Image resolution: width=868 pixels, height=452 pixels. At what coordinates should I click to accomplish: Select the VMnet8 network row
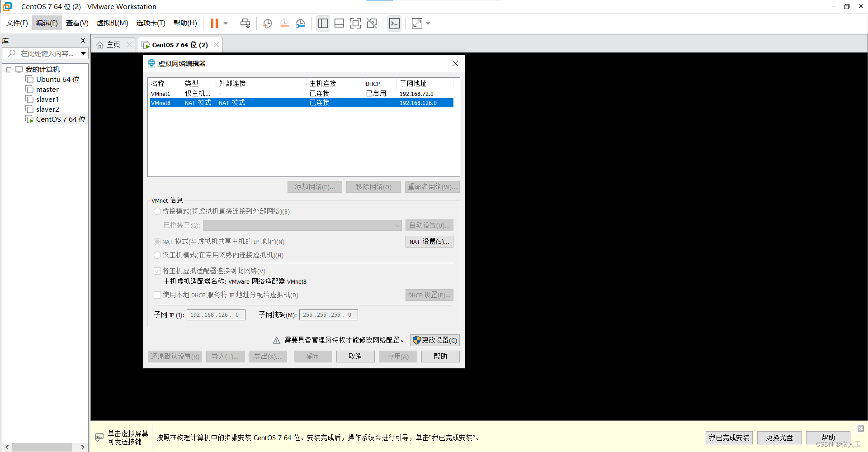(302, 103)
